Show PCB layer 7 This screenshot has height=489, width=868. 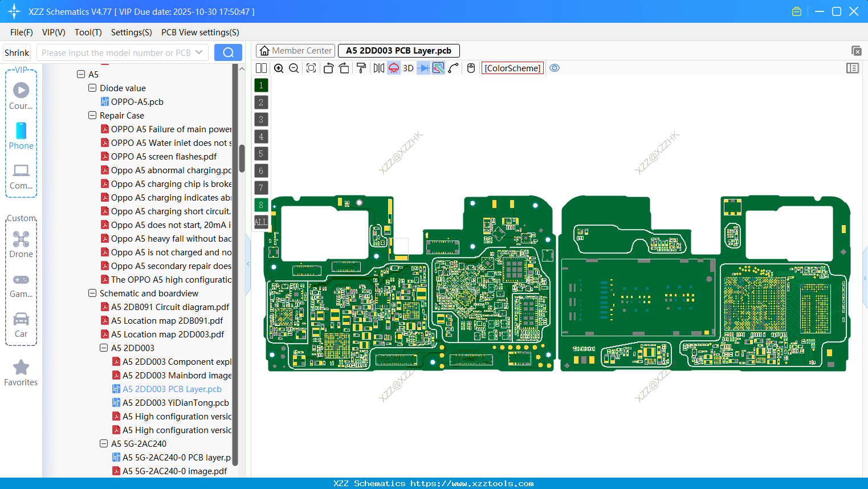click(261, 188)
